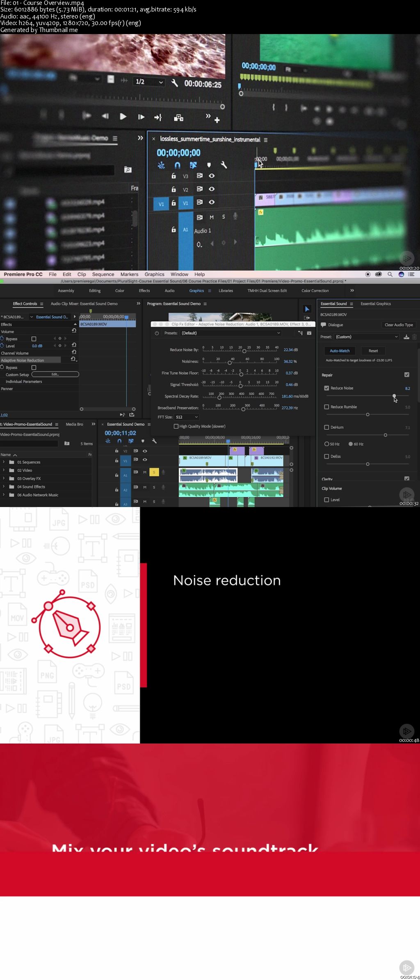Select the Track Select Forward tool
The width and height of the screenshot is (420, 980).
(307, 318)
